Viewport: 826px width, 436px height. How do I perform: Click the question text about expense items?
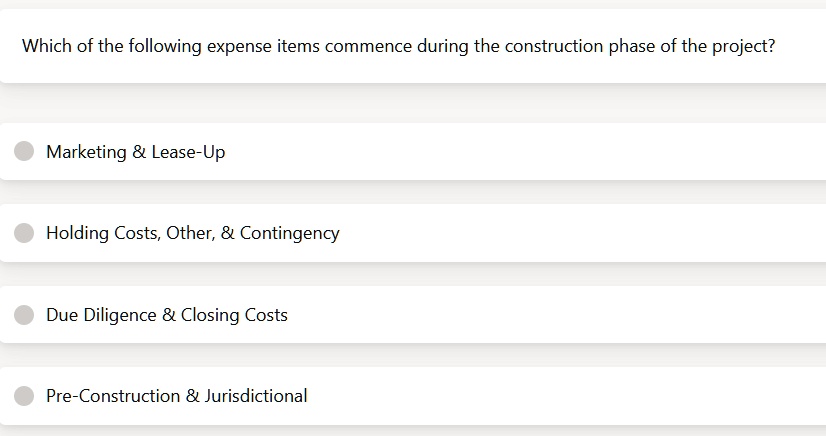click(x=398, y=46)
